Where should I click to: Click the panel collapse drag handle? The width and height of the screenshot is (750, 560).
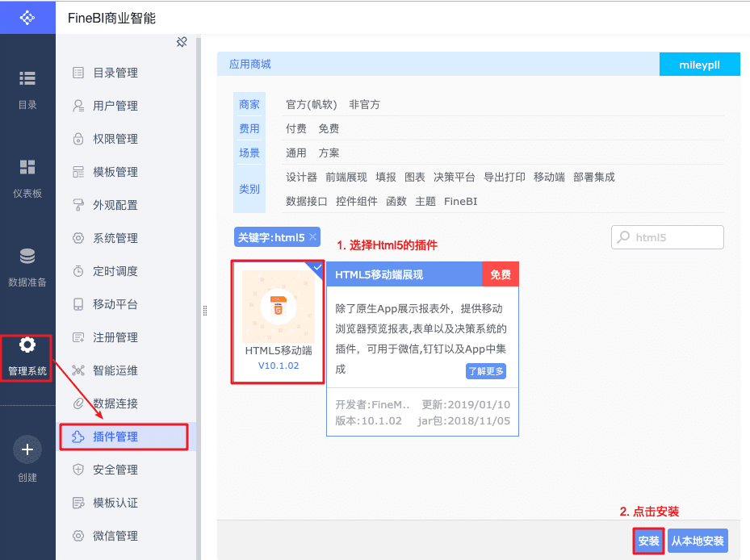205,311
